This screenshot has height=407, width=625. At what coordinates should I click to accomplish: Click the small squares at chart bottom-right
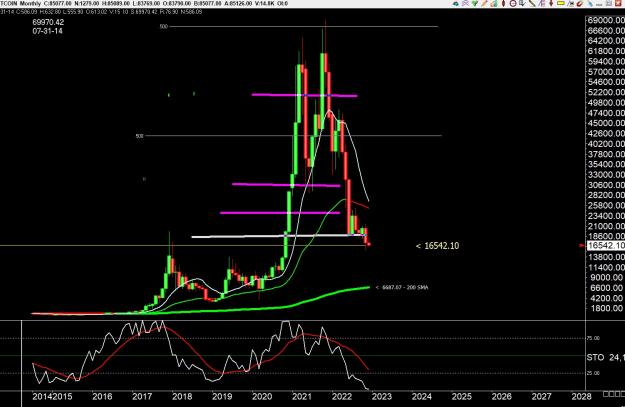(x=614, y=394)
